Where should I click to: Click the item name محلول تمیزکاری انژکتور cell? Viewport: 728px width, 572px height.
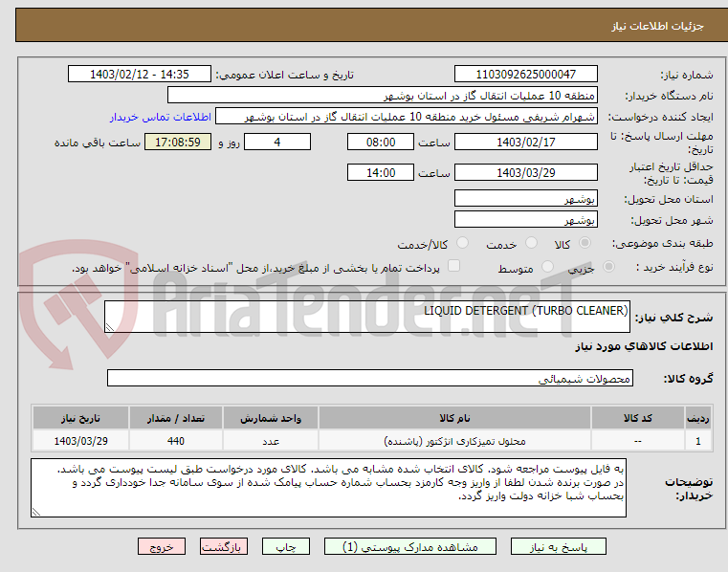pyautogui.click(x=454, y=441)
